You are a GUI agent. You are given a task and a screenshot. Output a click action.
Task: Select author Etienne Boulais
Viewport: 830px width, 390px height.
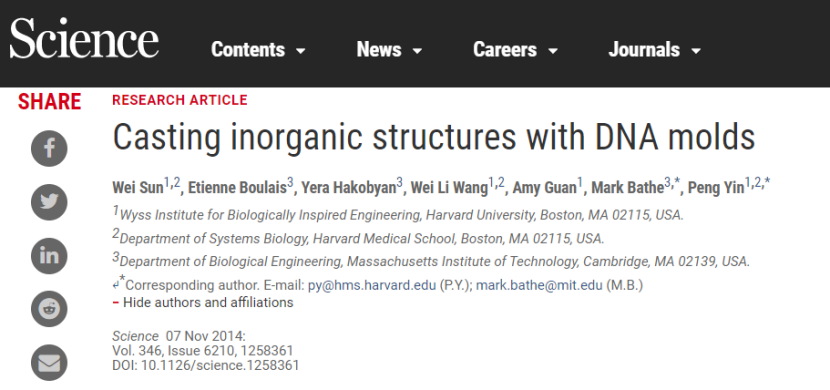pyautogui.click(x=237, y=188)
